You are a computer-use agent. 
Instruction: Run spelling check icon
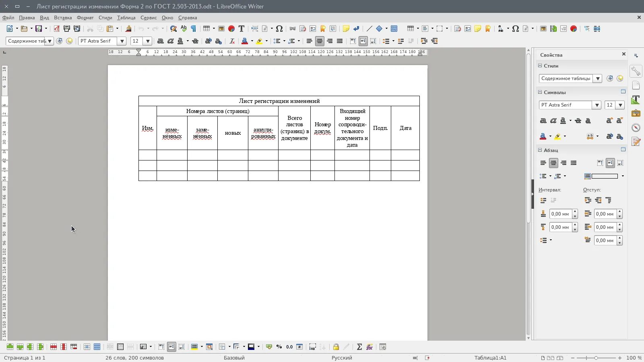pyautogui.click(x=184, y=29)
